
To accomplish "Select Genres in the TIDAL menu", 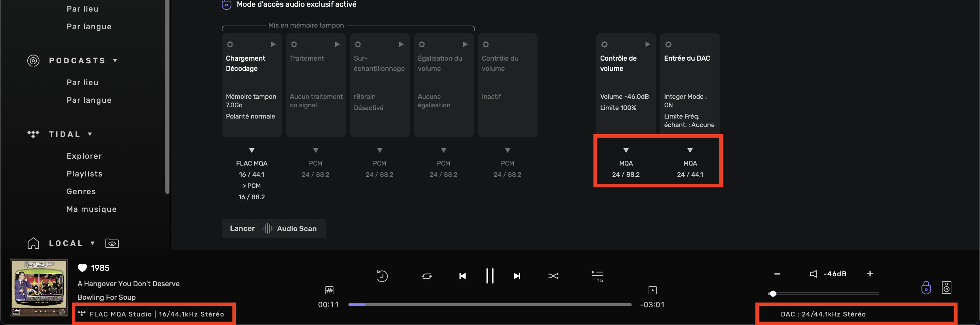I will pos(81,191).
